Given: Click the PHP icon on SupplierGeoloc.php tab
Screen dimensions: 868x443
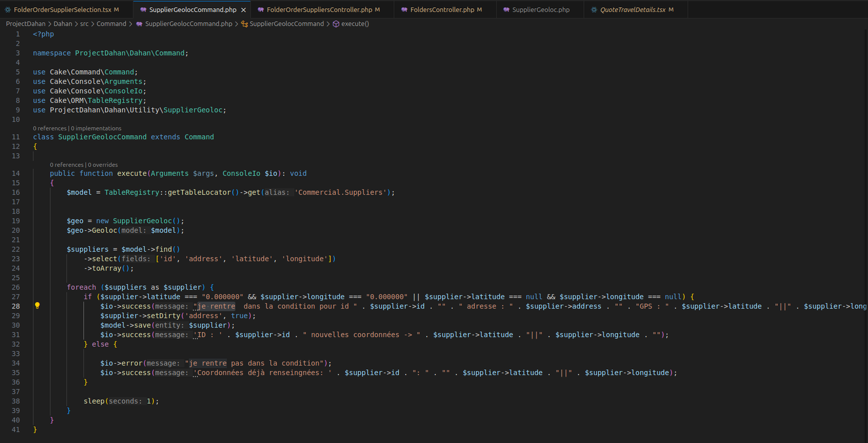Looking at the screenshot, I should (x=506, y=10).
